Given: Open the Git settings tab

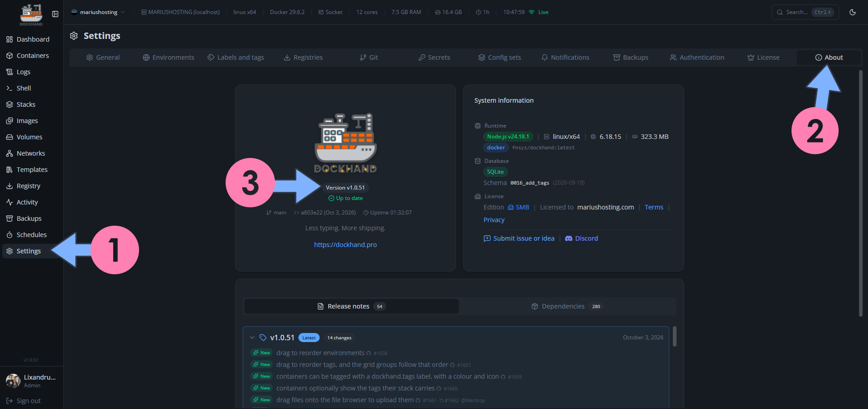Looking at the screenshot, I should point(369,57).
